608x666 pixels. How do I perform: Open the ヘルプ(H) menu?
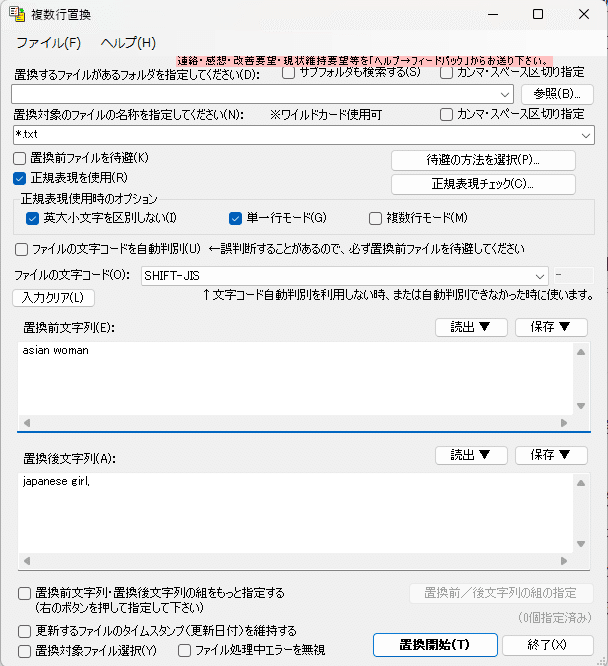coord(128,43)
